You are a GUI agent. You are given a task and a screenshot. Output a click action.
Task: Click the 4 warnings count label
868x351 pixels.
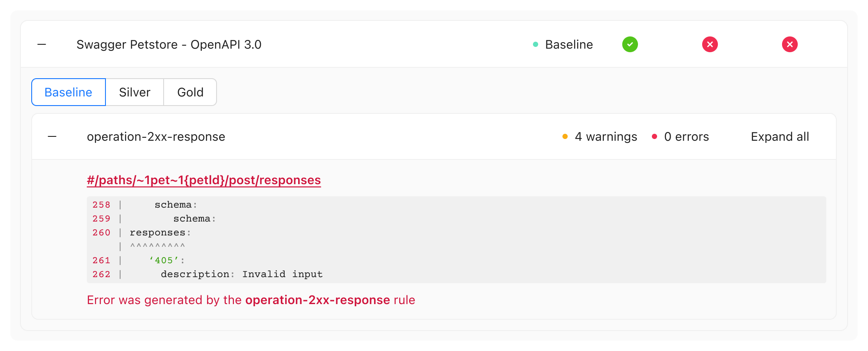click(x=606, y=136)
